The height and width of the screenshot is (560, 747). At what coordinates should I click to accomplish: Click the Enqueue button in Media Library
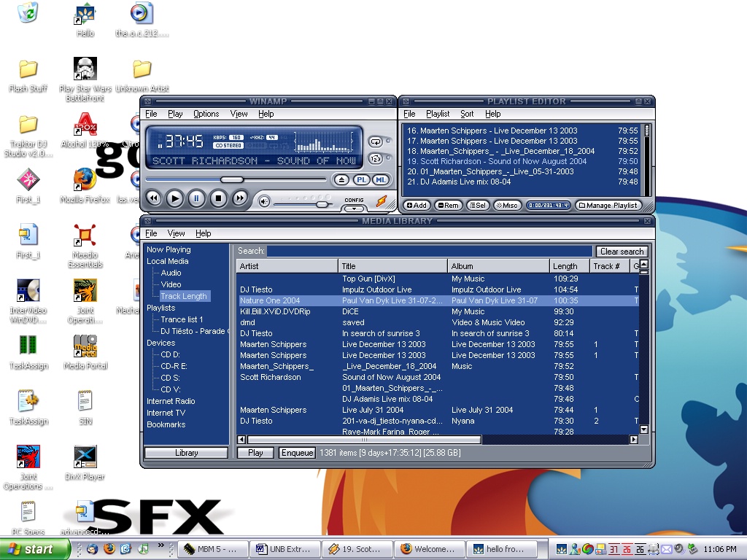tap(298, 453)
